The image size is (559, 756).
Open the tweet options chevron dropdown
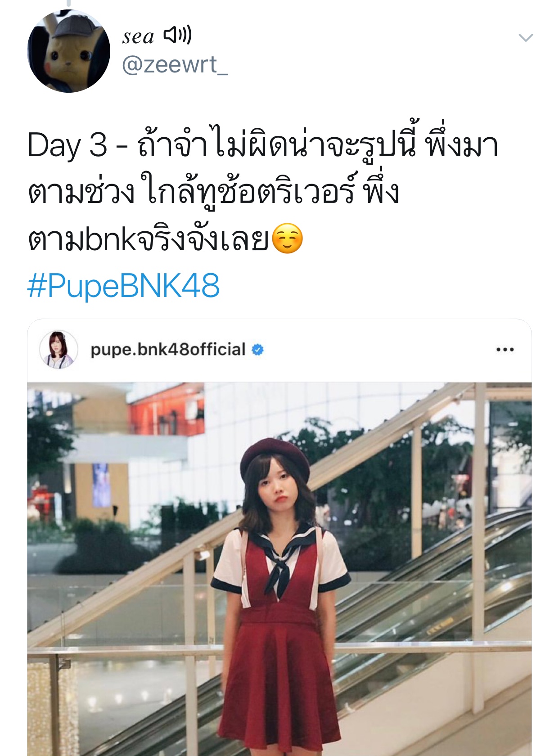(x=526, y=38)
